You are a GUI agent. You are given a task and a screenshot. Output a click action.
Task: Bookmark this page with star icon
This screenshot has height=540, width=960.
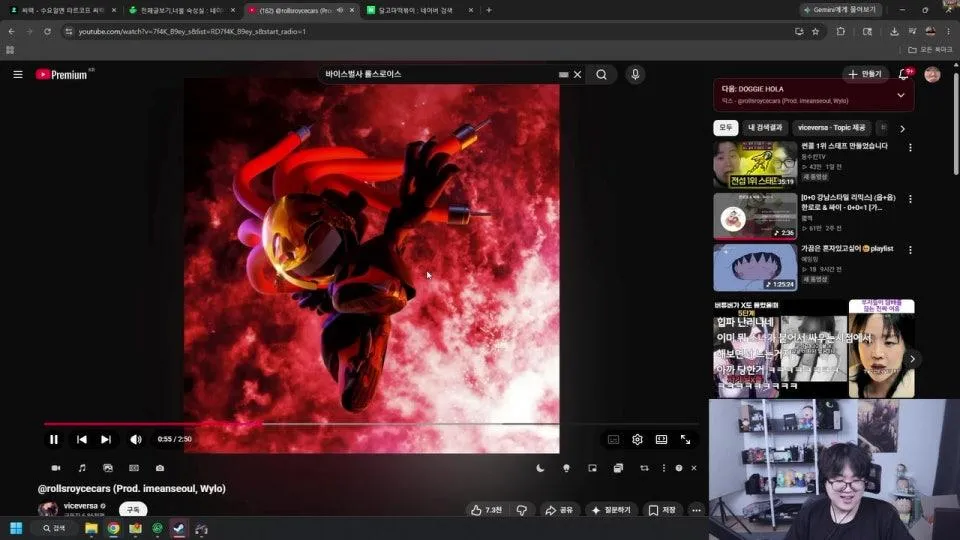coord(816,31)
